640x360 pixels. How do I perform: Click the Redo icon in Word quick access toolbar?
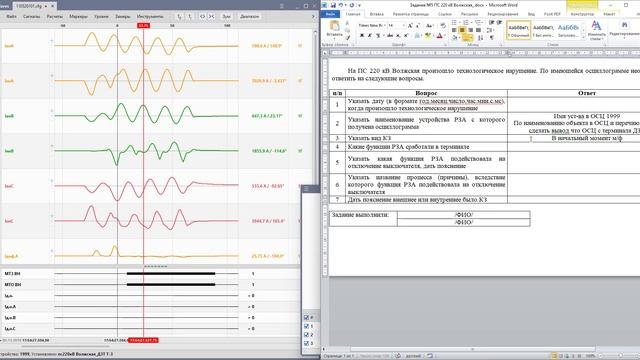pos(351,5)
